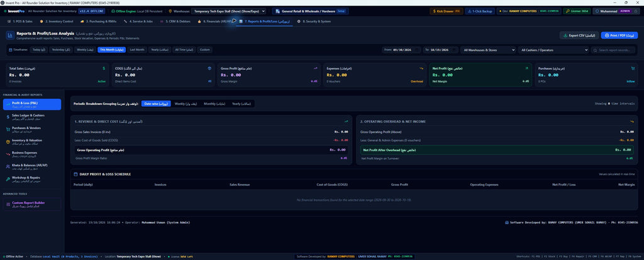Switch breakdown grouping to Yearly

[241, 104]
